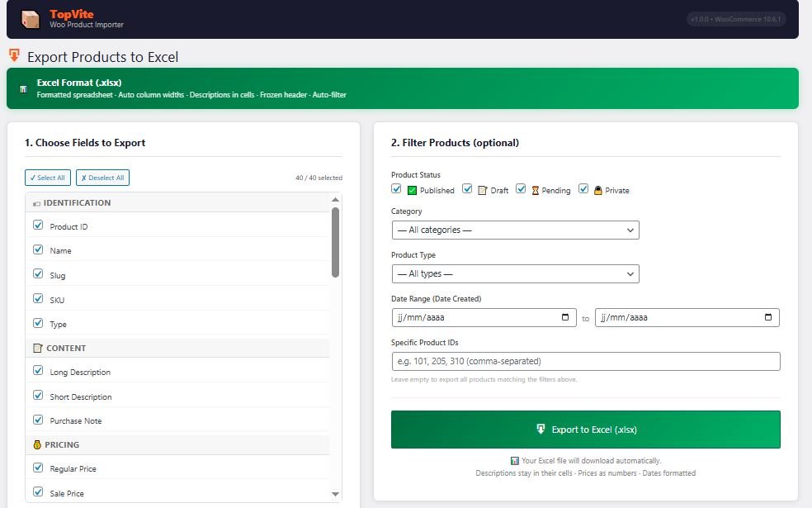Screen dimensions: 812x508
Task: Click the TopVite box logo icon
Action: click(x=31, y=19)
